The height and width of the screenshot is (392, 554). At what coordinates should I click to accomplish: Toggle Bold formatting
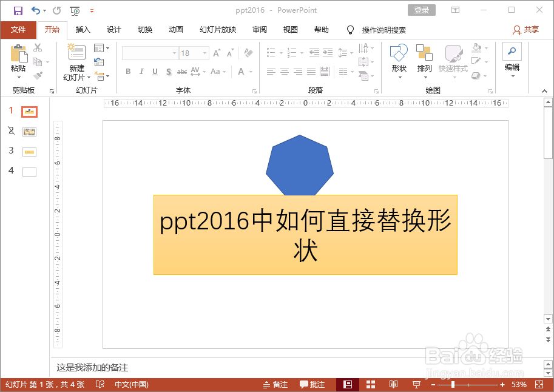[128, 72]
